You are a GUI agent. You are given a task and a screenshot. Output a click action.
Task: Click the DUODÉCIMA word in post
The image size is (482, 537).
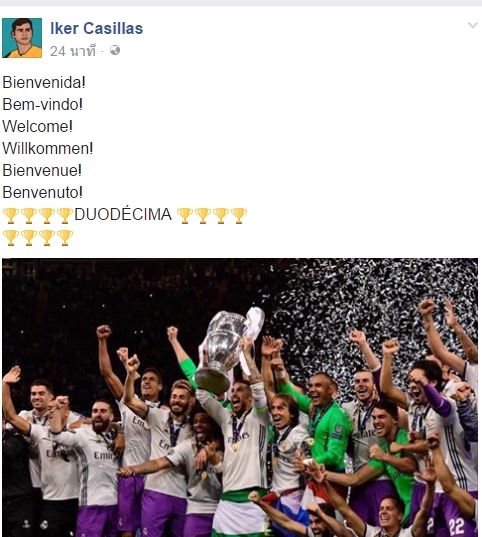pyautogui.click(x=123, y=214)
